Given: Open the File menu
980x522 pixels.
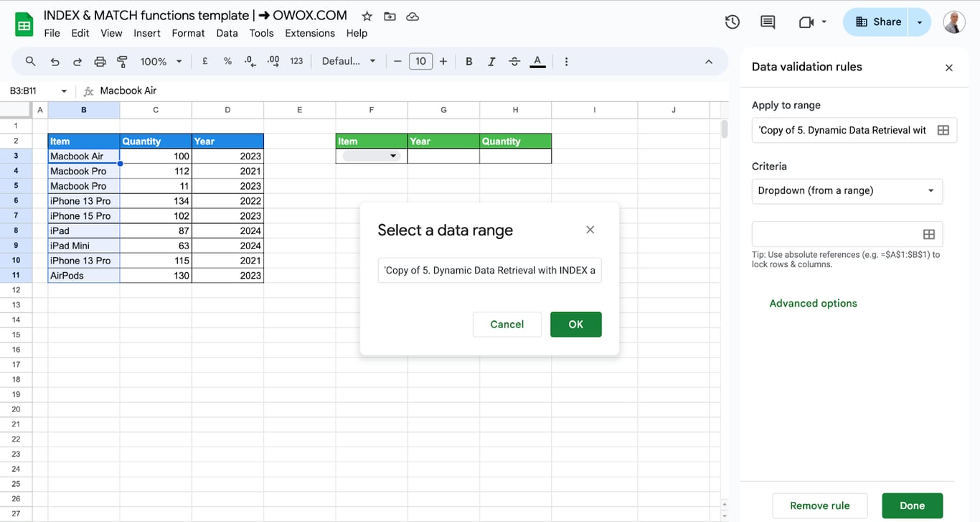Looking at the screenshot, I should click(52, 33).
